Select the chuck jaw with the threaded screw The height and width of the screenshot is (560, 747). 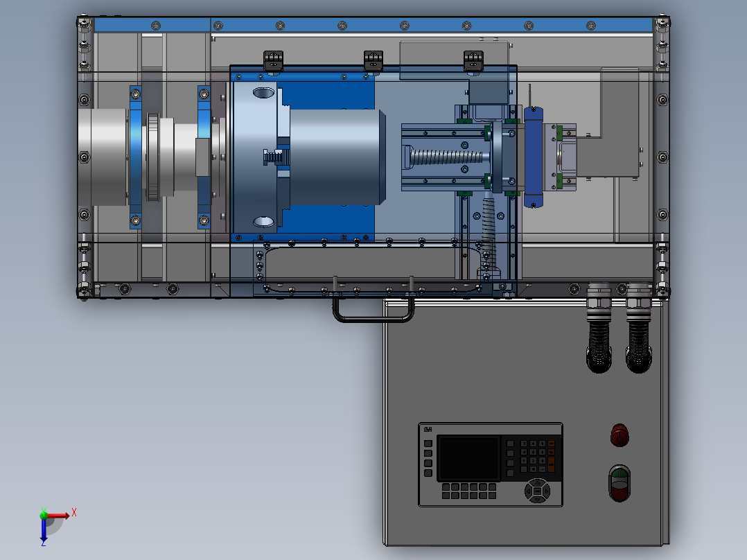click(276, 157)
